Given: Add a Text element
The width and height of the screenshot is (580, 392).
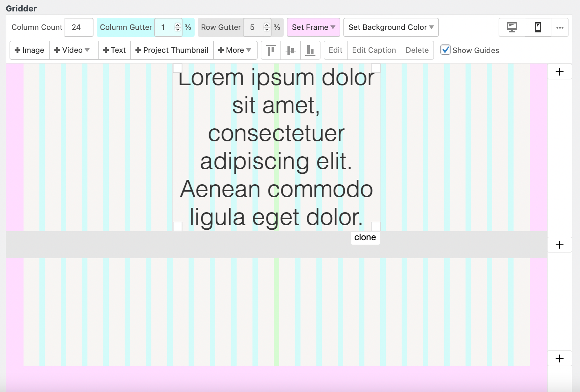Looking at the screenshot, I should (x=114, y=50).
